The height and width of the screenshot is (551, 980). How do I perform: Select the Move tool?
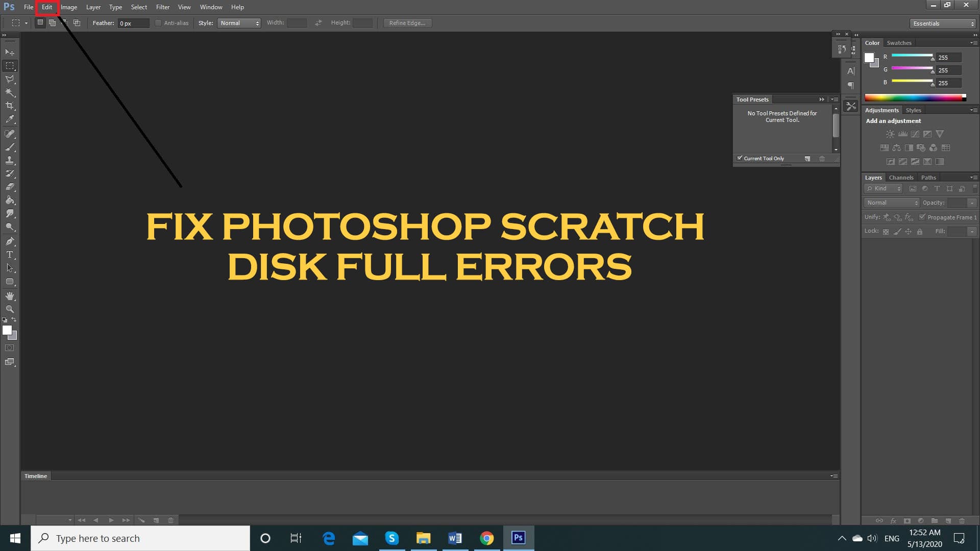tap(10, 52)
